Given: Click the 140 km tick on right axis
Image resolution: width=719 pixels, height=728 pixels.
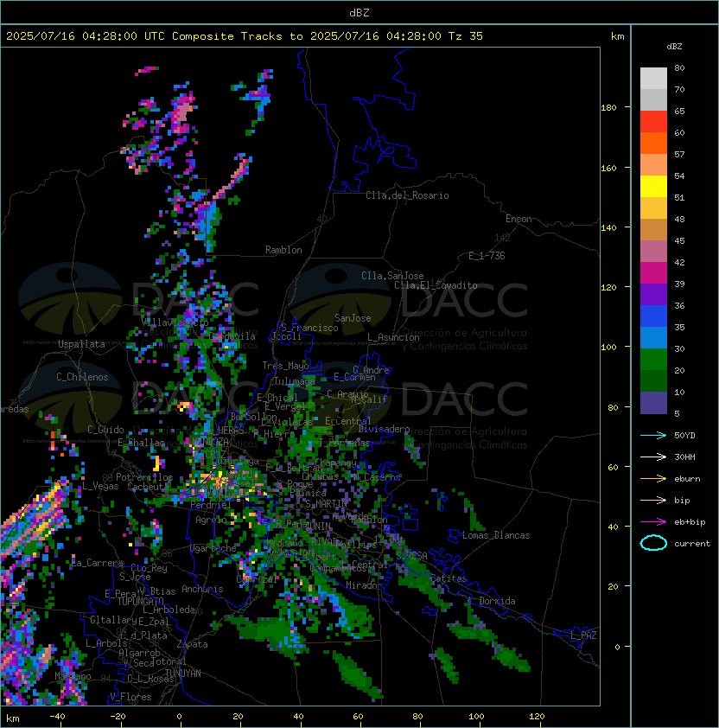Looking at the screenshot, I should point(608,228).
